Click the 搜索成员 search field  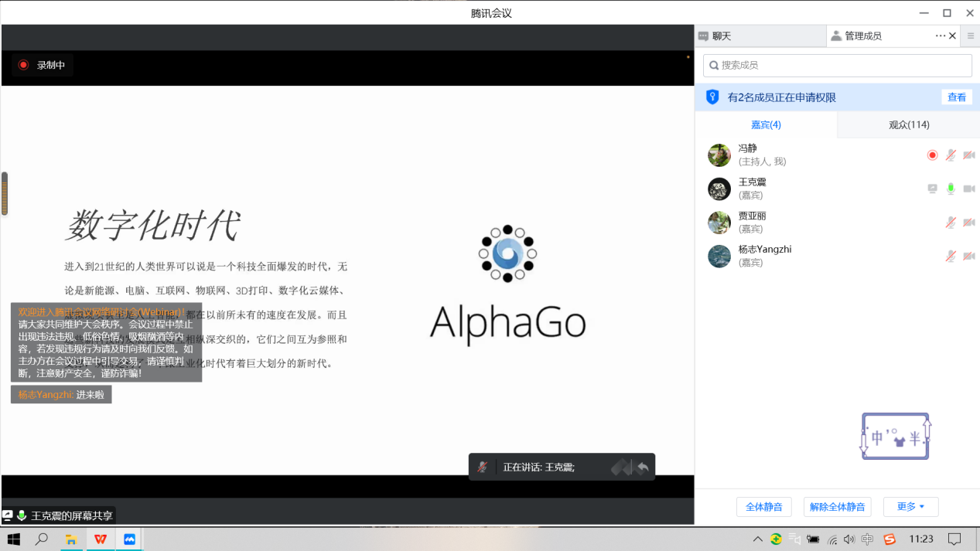click(837, 65)
